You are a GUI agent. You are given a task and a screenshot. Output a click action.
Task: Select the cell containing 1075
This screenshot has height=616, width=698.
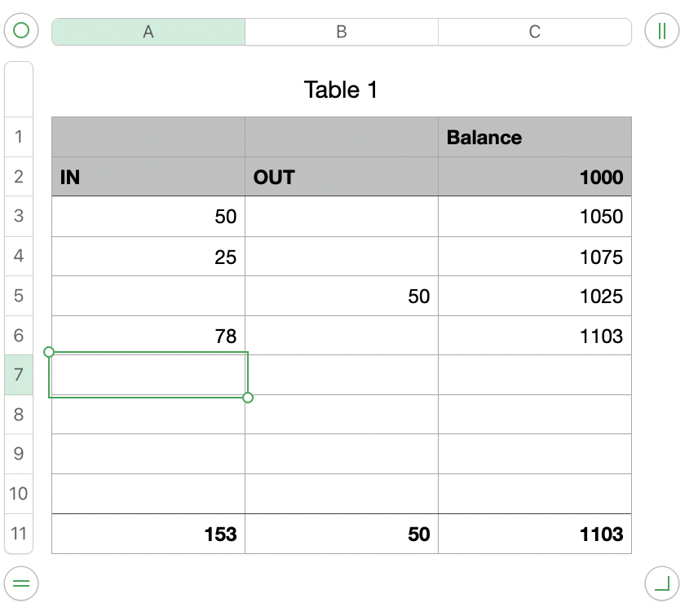pyautogui.click(x=535, y=257)
